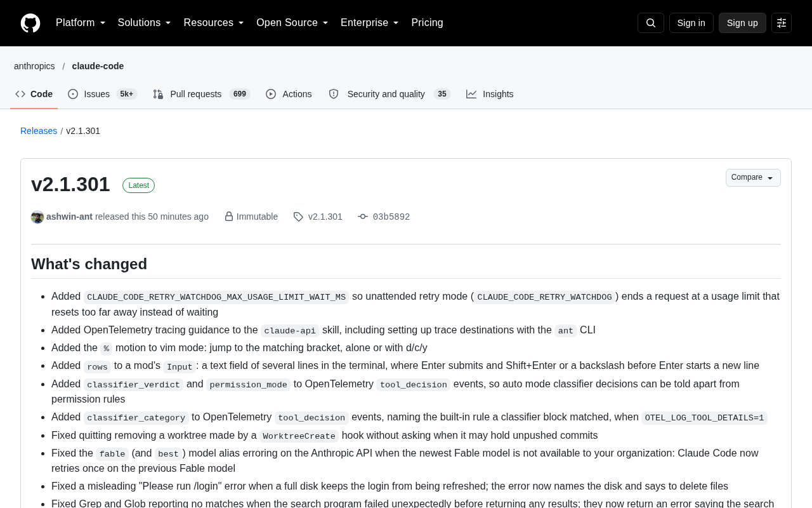Screen dimensions: 812x508
Task: Click the classifier_category code text
Action: 136,418
